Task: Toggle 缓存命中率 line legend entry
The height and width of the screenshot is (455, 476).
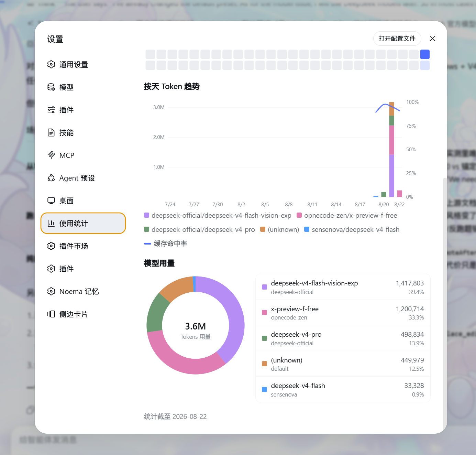Action: point(166,243)
